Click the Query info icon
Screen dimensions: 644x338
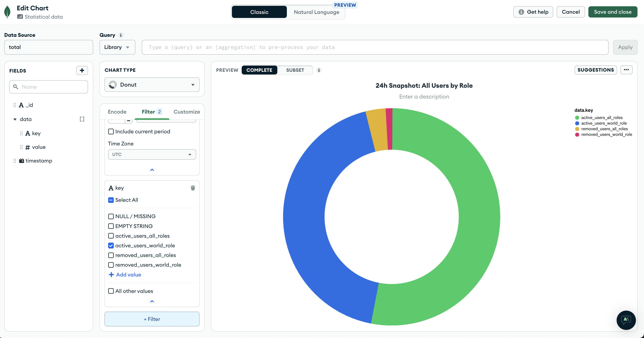[121, 35]
